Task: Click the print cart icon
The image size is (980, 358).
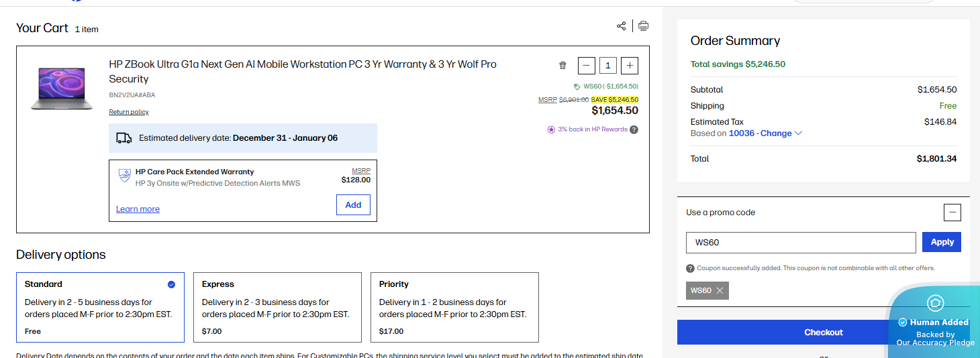Action: (643, 26)
